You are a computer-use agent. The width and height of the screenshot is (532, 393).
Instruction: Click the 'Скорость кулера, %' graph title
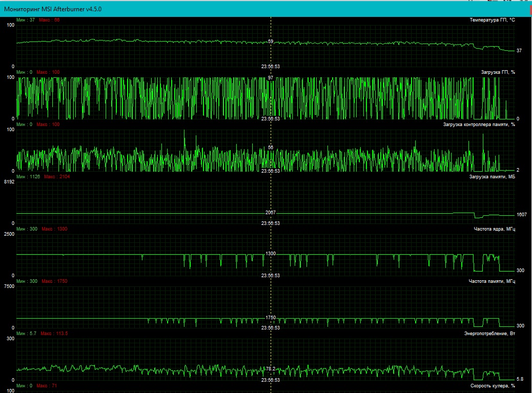[493, 385]
